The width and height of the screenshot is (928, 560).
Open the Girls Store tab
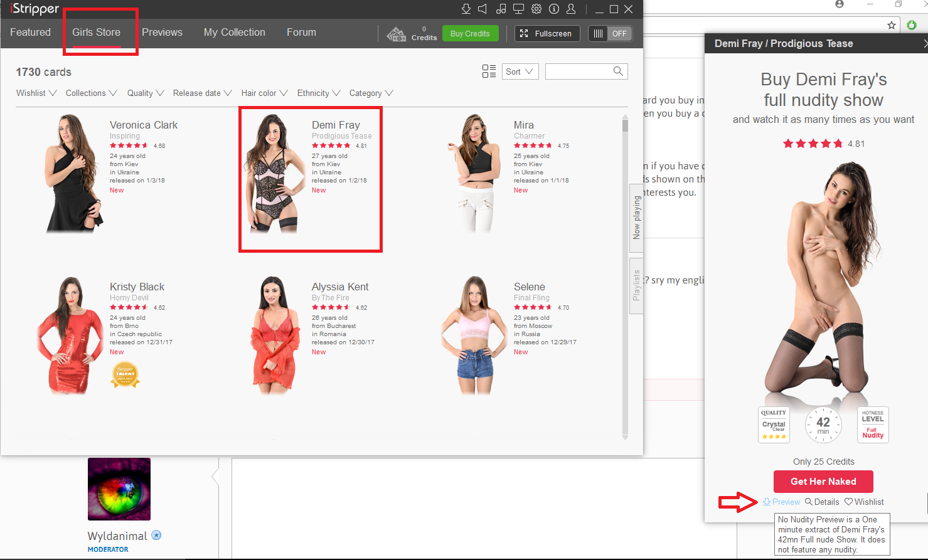[x=96, y=33]
